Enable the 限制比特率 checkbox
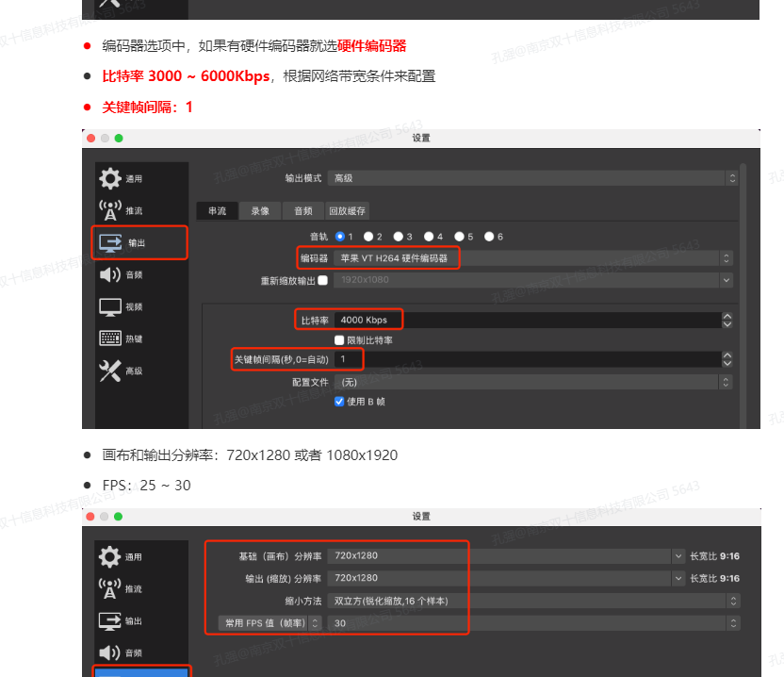 pos(339,339)
